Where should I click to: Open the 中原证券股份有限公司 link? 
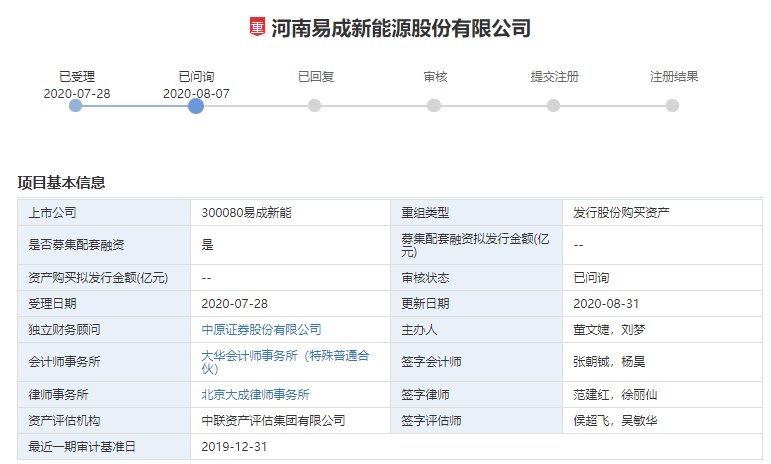click(261, 329)
